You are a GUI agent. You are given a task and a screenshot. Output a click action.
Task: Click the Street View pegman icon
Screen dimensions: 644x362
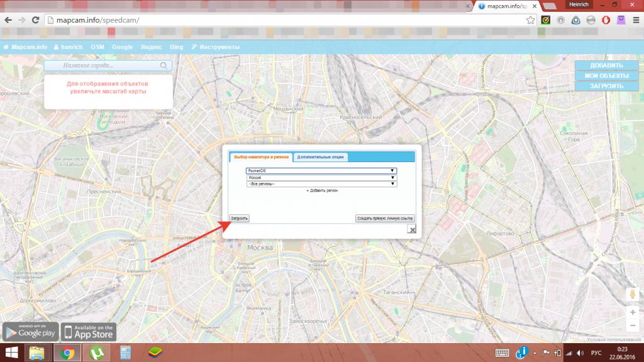[633, 294]
